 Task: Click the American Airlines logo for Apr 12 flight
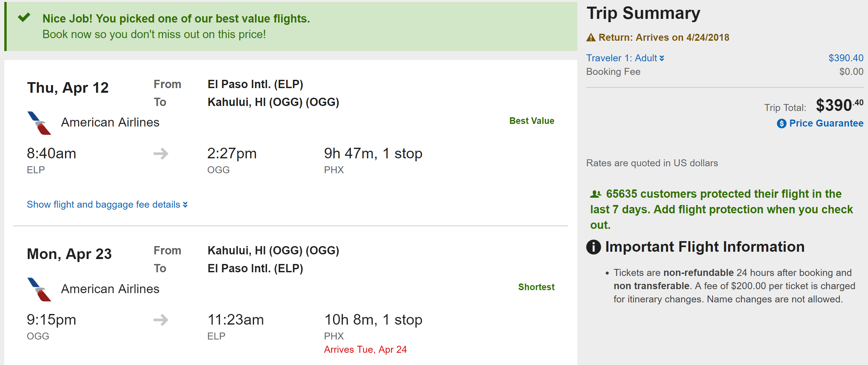pyautogui.click(x=39, y=123)
